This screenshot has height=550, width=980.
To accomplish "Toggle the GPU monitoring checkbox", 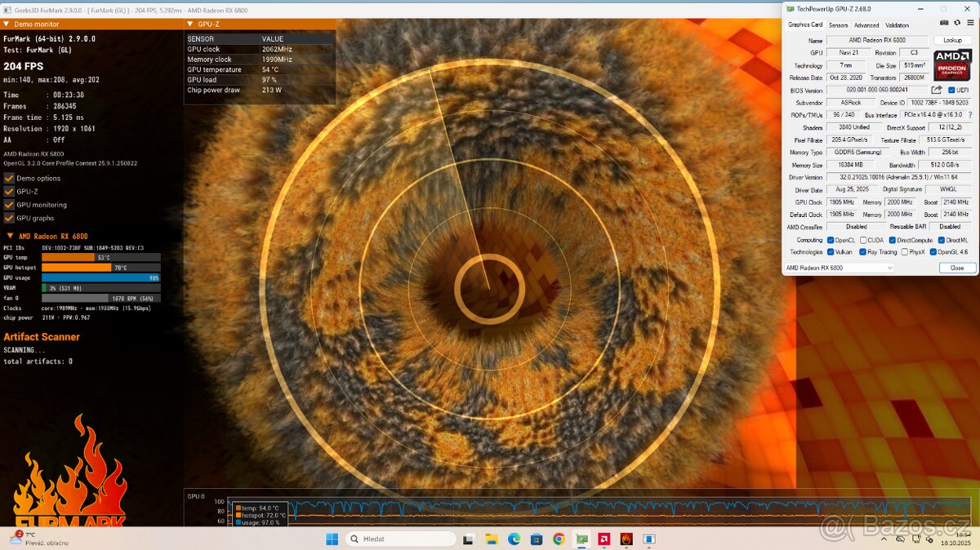I will [x=9, y=205].
